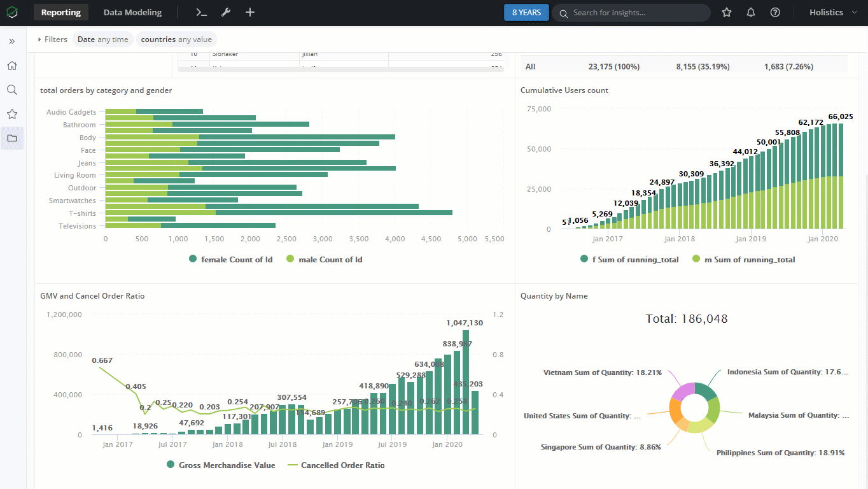Open favorites star icon in top bar
The image size is (868, 489).
coord(727,12)
